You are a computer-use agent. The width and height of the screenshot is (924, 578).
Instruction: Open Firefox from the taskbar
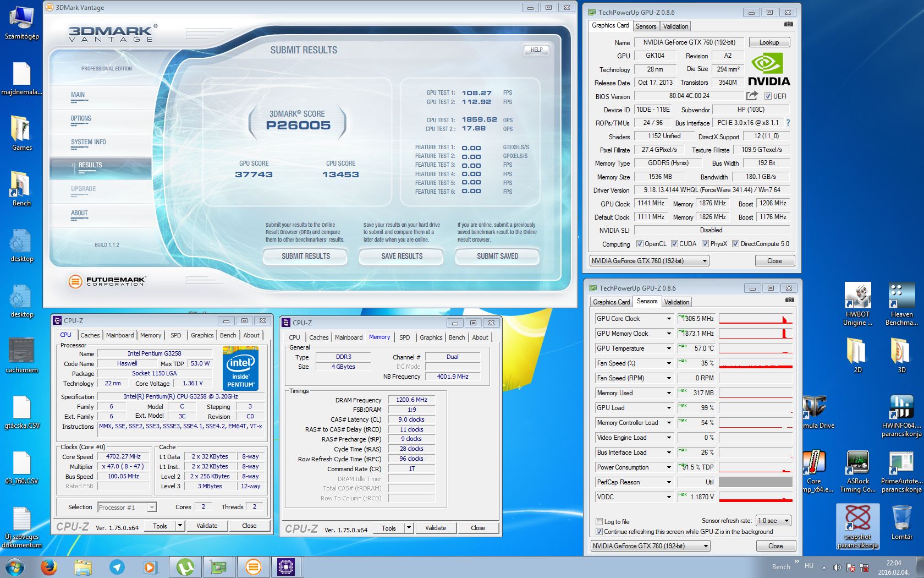click(49, 566)
